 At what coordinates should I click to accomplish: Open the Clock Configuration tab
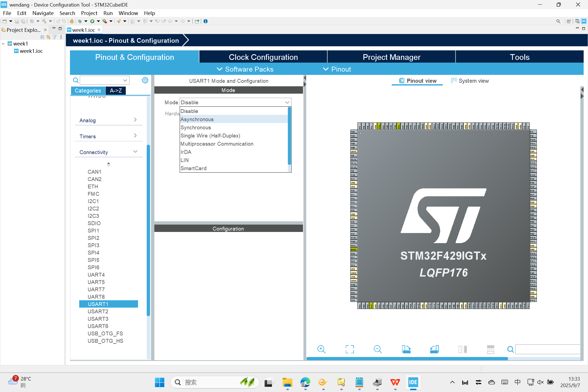coord(263,57)
